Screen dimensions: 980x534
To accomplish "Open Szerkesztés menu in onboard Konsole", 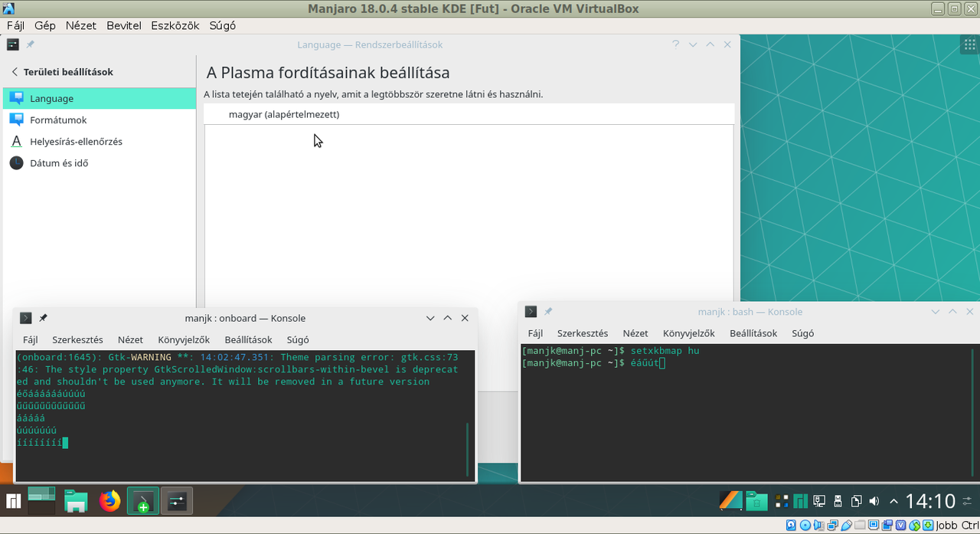I will pyautogui.click(x=77, y=339).
